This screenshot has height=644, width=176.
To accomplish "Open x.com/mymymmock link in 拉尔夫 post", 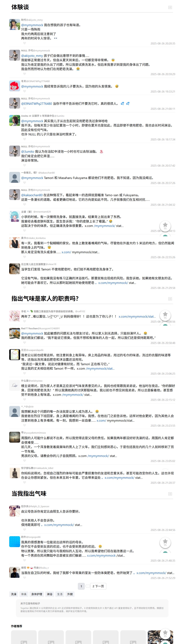I will [59, 525].
